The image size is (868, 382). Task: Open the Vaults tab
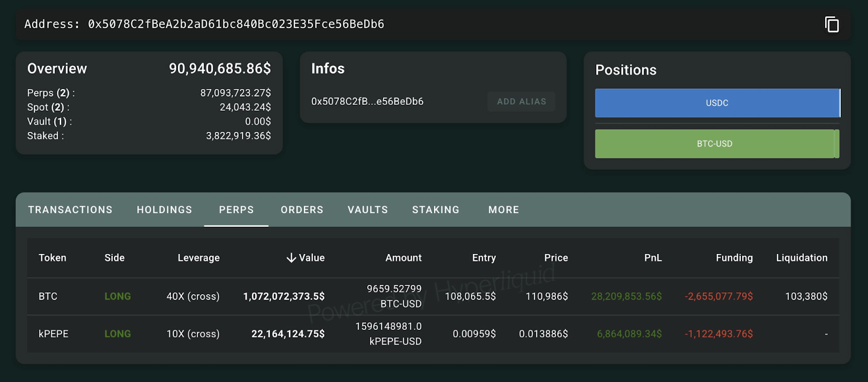[367, 210]
